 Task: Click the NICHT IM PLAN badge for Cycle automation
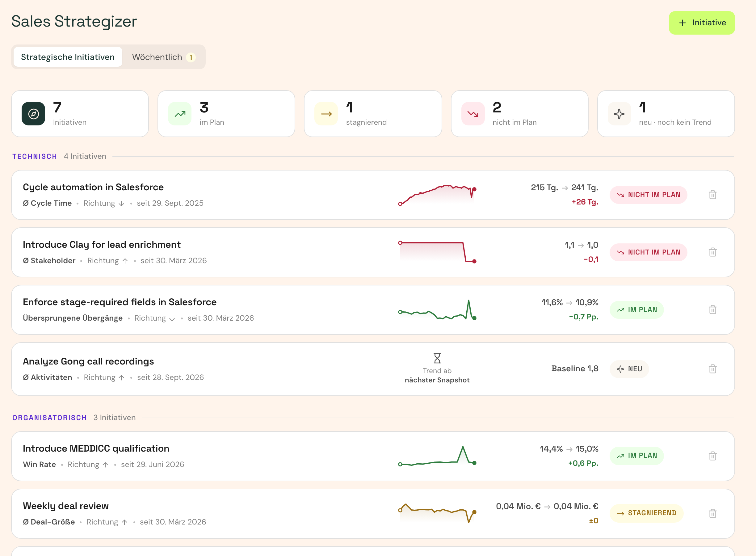tap(648, 195)
